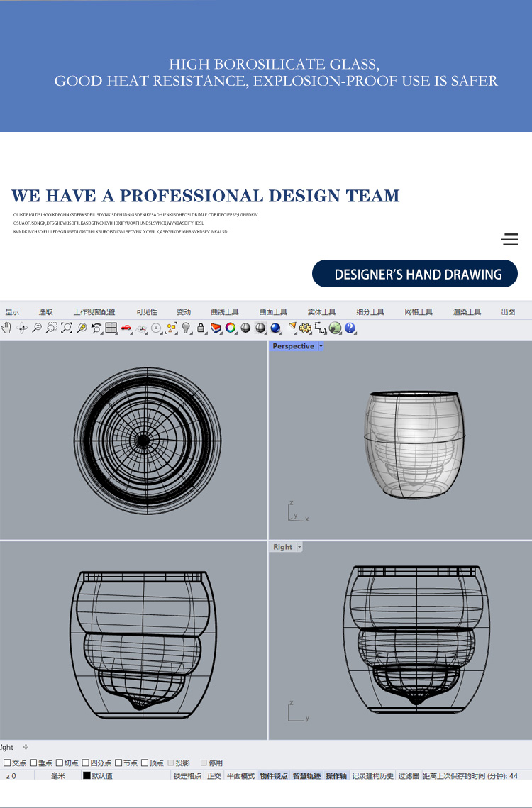Click the red car named-view icon
Viewport: 532px width, 808px height.
click(126, 328)
